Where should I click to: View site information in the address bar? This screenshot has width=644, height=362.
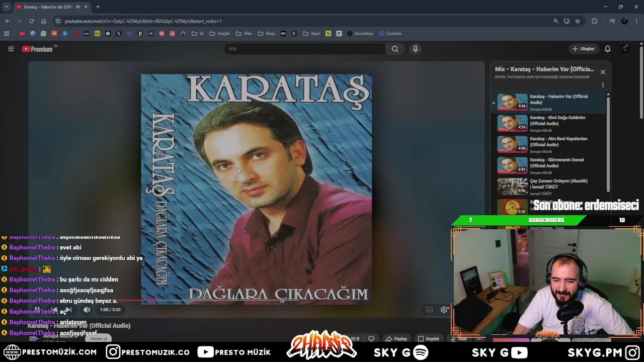pyautogui.click(x=58, y=21)
